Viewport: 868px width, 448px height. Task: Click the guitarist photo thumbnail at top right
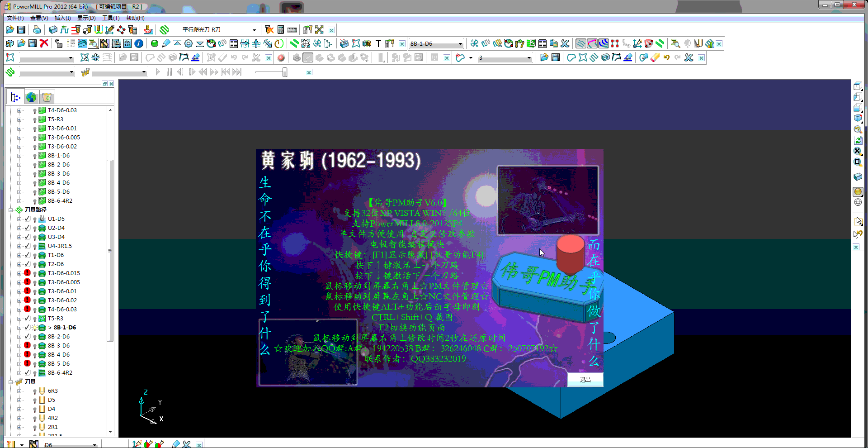(548, 200)
